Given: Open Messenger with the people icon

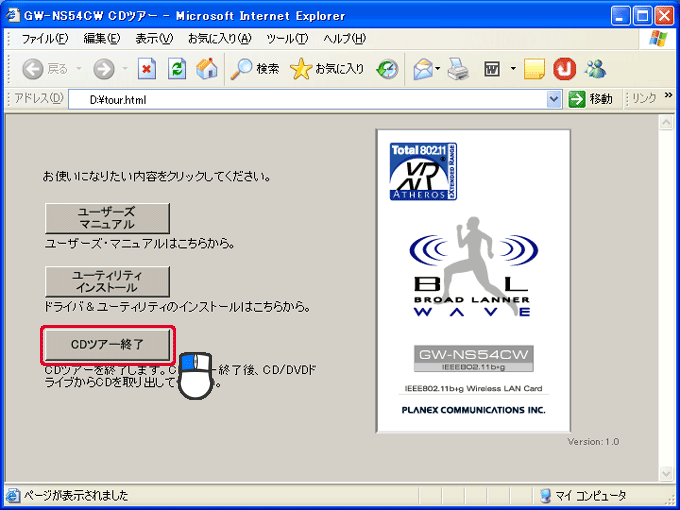Looking at the screenshot, I should click(595, 69).
